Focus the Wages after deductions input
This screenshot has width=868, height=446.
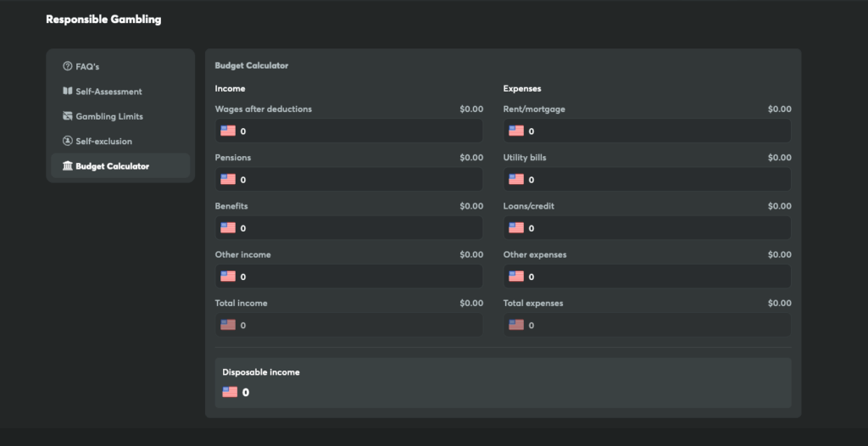click(356, 131)
